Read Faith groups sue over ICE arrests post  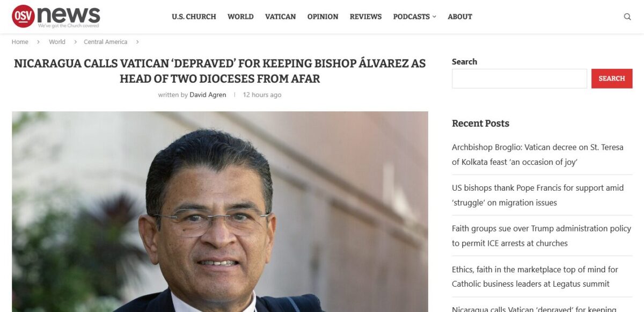pos(541,236)
